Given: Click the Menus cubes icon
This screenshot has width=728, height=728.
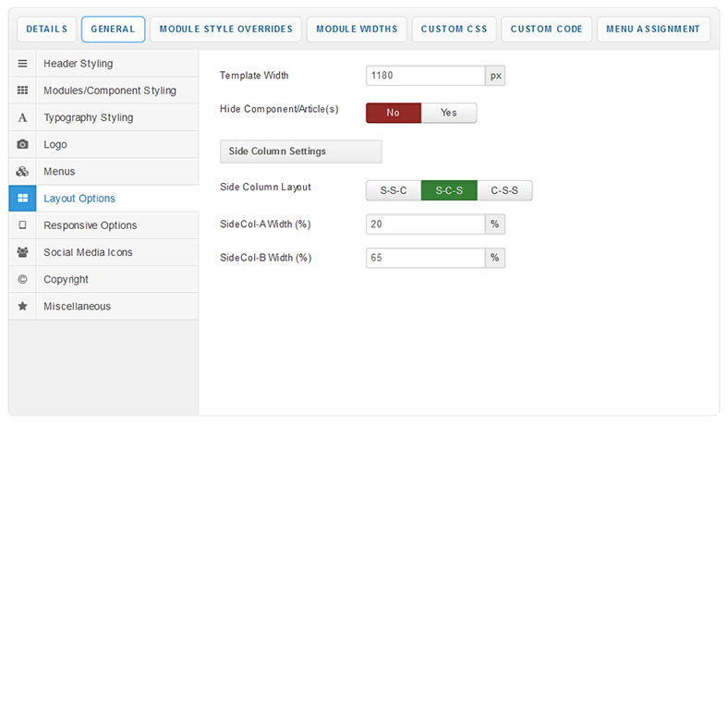Looking at the screenshot, I should pos(22,172).
